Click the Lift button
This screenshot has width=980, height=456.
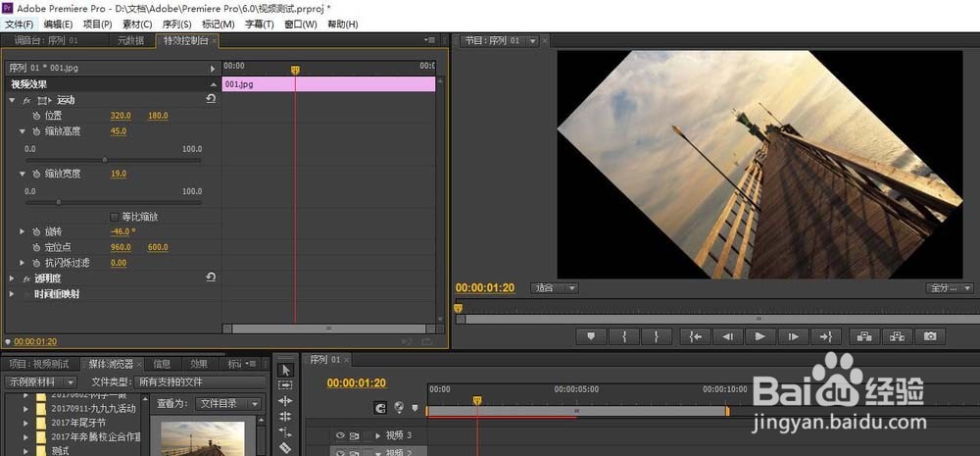864,336
